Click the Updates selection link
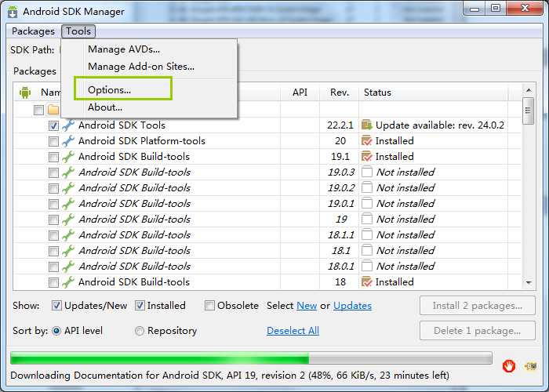This screenshot has height=392, width=549. pos(352,306)
